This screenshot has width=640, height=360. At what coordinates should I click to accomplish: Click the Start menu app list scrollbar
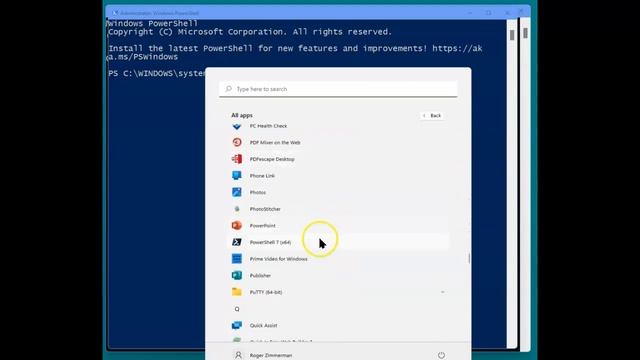click(469, 258)
